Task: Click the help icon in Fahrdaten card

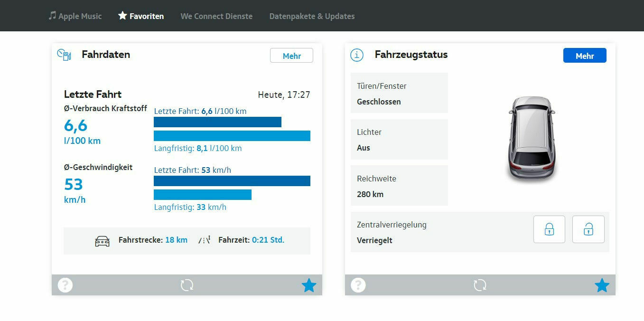Action: 65,285
